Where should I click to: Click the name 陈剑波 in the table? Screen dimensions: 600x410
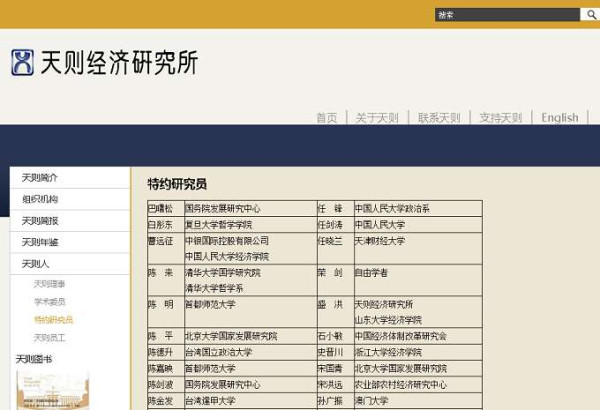[x=160, y=384]
